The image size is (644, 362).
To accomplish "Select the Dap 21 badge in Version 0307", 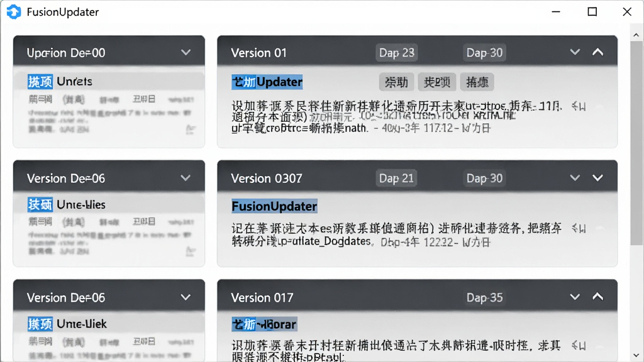I will pos(396,178).
